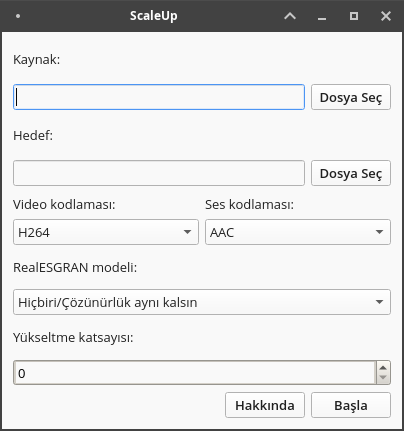This screenshot has width=404, height=431.
Task: Click the Video kodlaması: label
Action: point(64,204)
